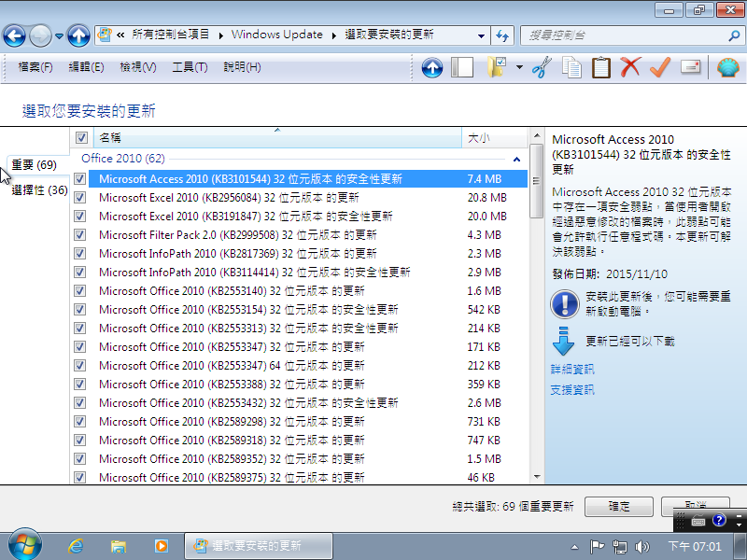747x560 pixels.
Task: Toggle the pane layout toolbar icon
Action: [462, 67]
